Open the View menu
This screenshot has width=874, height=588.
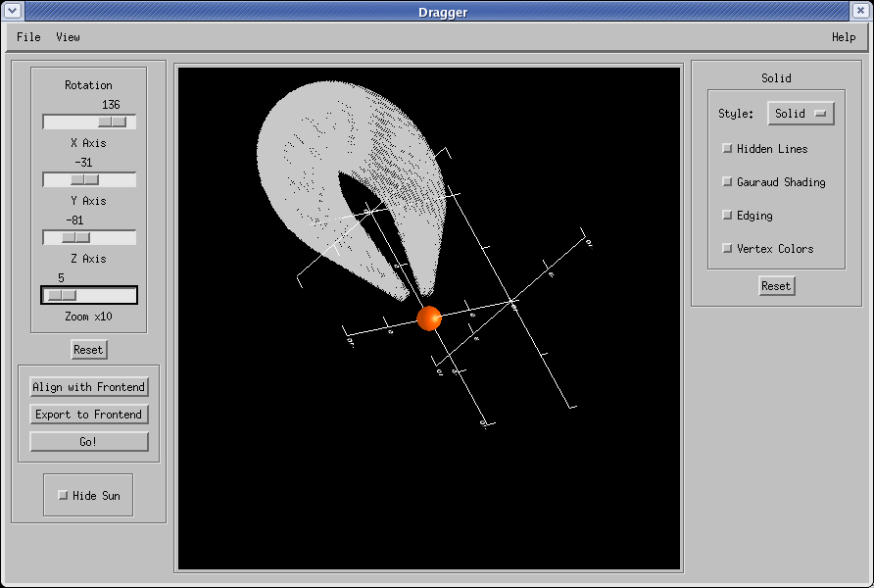coord(68,37)
